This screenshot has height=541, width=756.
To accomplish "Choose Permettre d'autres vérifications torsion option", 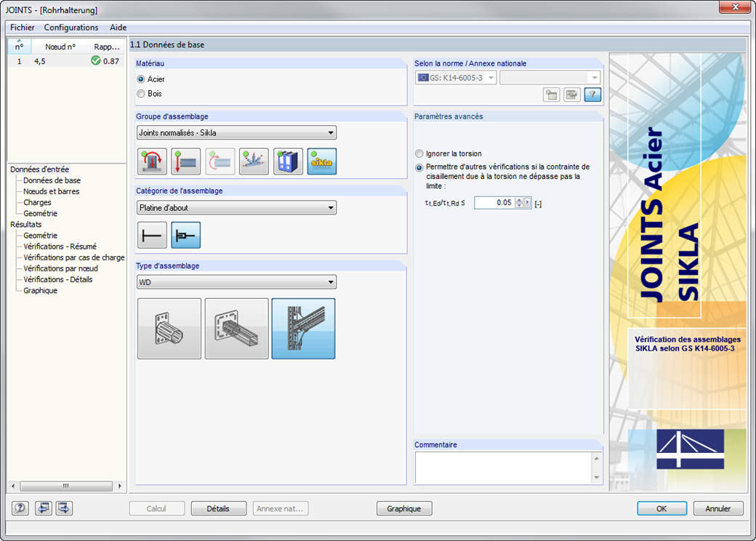I will 419,168.
